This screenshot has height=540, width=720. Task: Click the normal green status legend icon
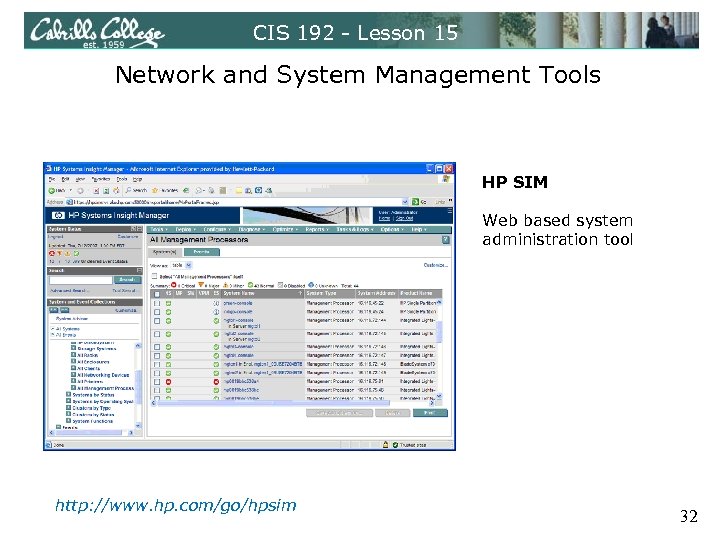point(76,253)
